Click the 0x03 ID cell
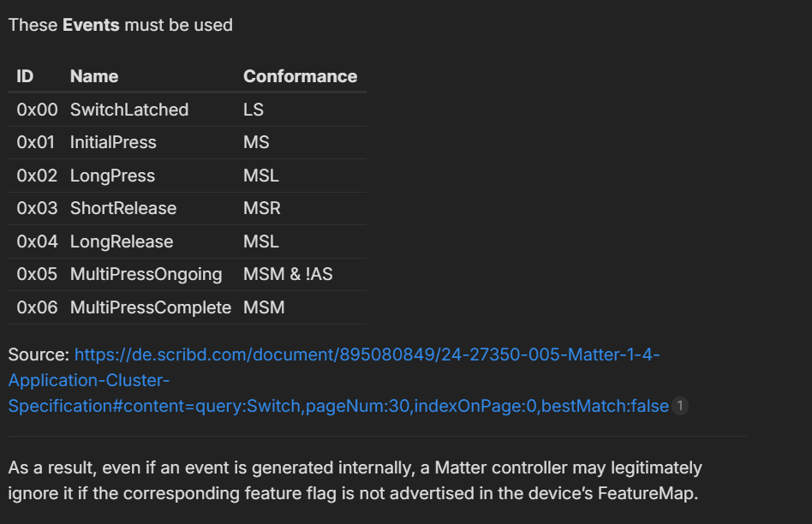This screenshot has height=524, width=812. tap(37, 208)
